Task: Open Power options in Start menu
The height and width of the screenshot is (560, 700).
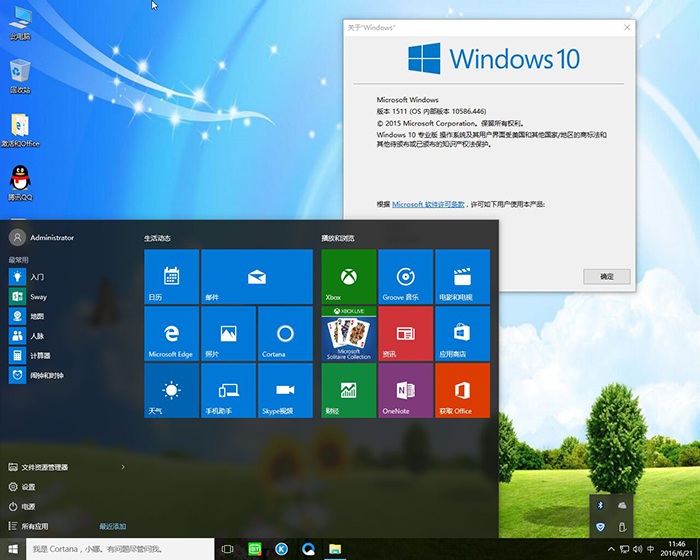Action: 28,506
